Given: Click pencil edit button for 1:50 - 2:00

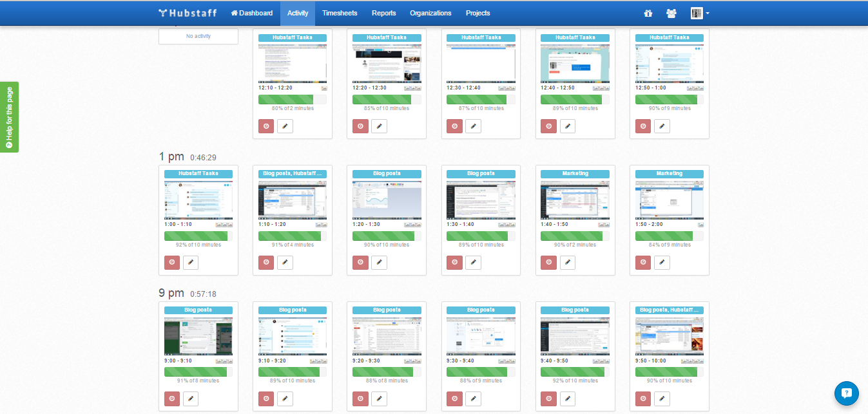Looking at the screenshot, I should [x=662, y=263].
